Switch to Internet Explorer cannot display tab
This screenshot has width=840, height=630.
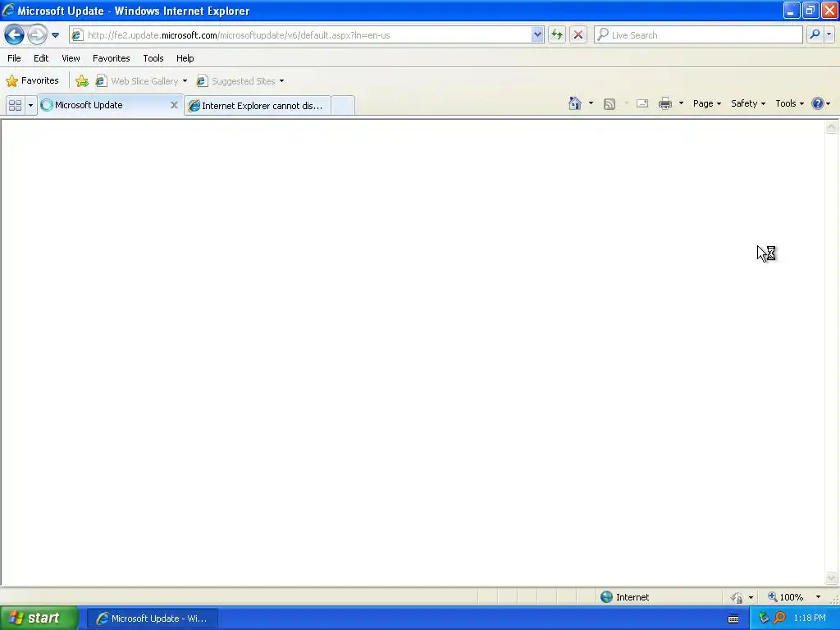click(257, 106)
